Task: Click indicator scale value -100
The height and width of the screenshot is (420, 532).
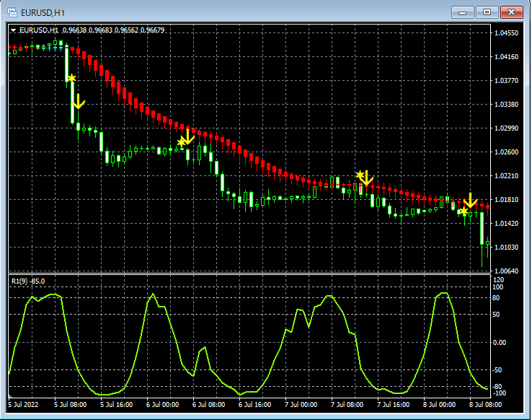Action: point(498,393)
